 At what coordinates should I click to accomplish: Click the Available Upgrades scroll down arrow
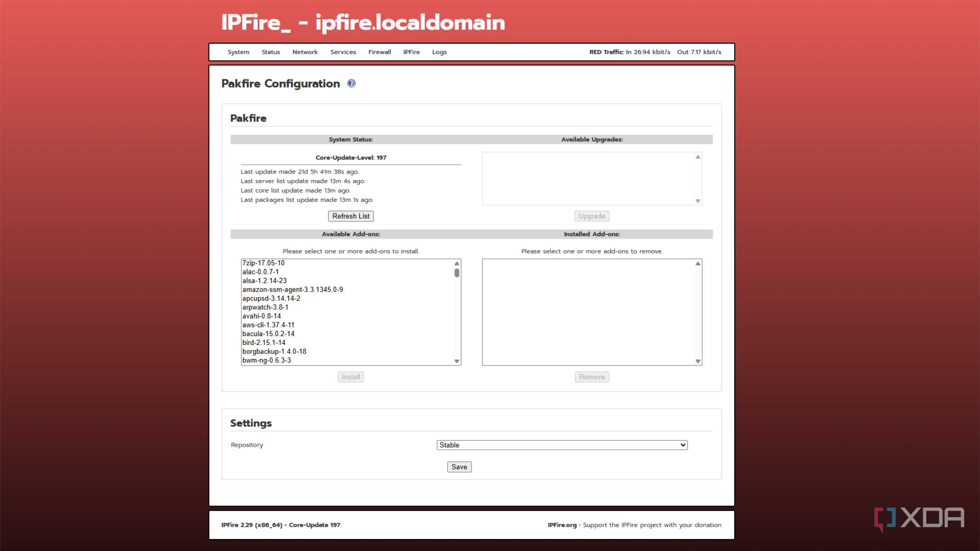click(x=698, y=201)
